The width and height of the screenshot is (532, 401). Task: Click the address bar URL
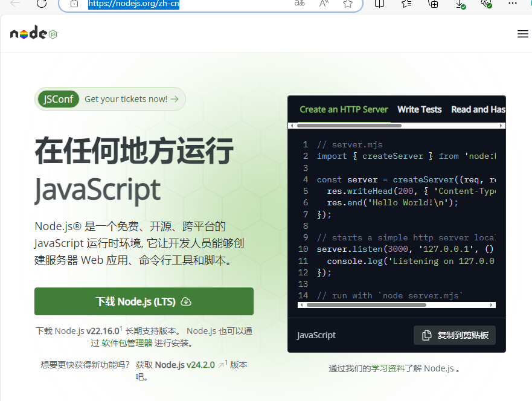(x=133, y=4)
